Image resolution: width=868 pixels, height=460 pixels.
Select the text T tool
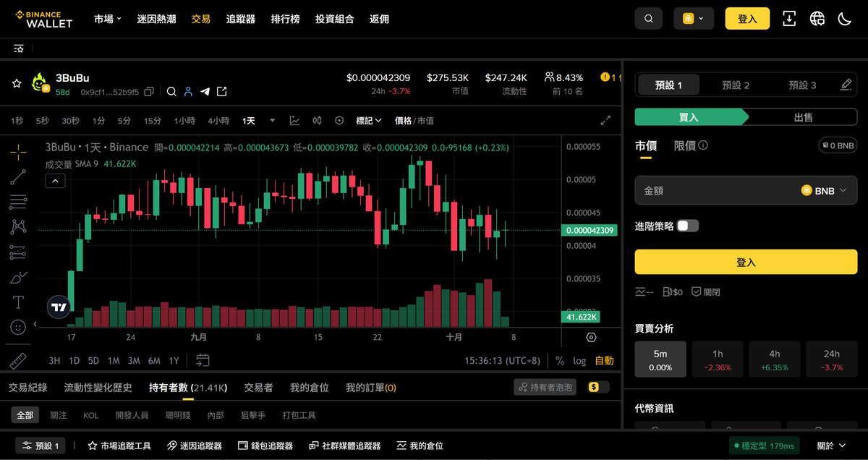pyautogui.click(x=18, y=302)
